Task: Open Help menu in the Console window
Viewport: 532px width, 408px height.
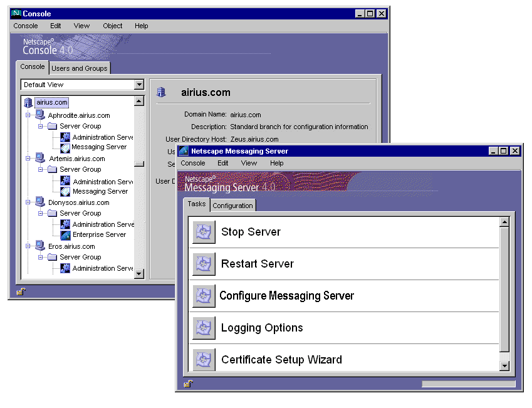Action: click(x=141, y=26)
